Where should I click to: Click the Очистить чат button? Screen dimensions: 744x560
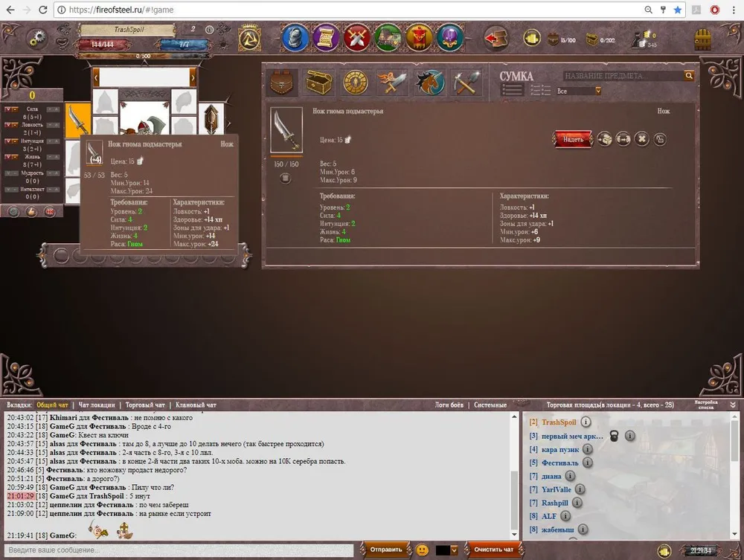493,550
